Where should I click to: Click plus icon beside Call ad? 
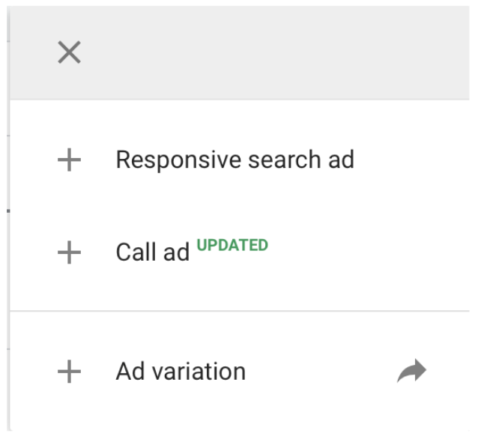[69, 252]
